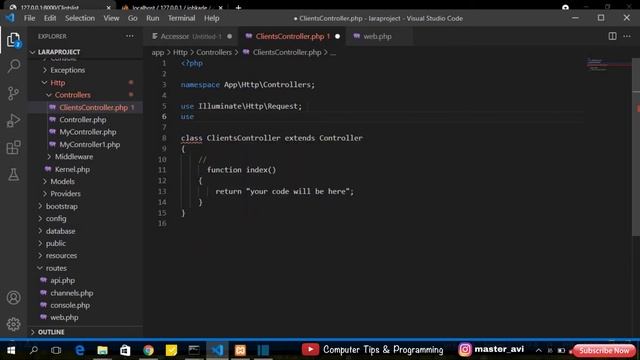The width and height of the screenshot is (640, 360).
Task: Open api.php under routes
Action: [62, 280]
